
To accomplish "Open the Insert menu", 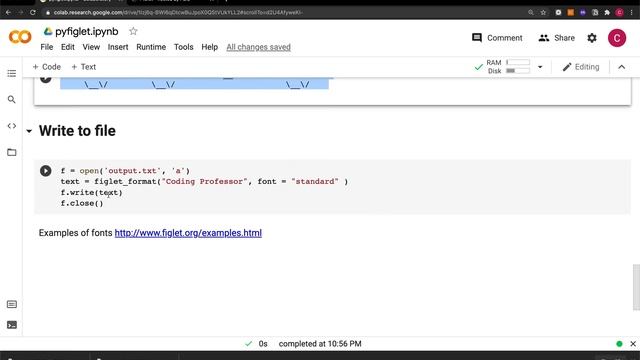I will click(x=118, y=47).
